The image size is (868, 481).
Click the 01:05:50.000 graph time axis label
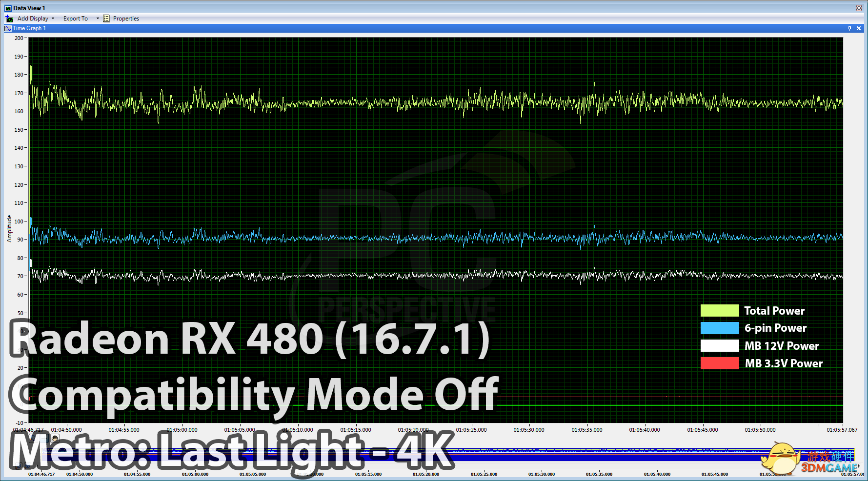point(760,430)
